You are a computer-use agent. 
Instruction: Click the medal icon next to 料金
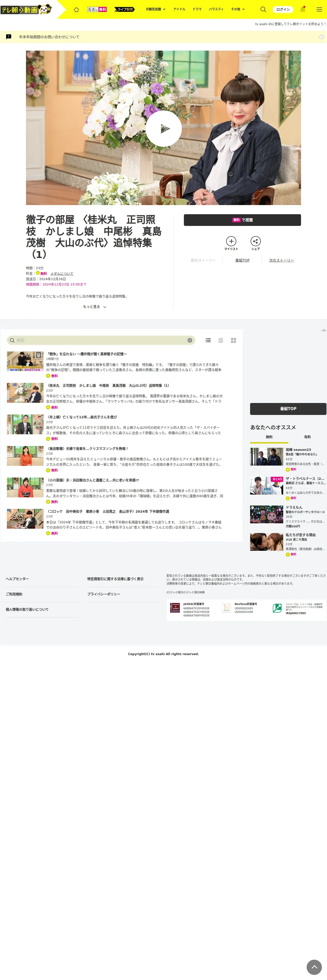click(38, 273)
